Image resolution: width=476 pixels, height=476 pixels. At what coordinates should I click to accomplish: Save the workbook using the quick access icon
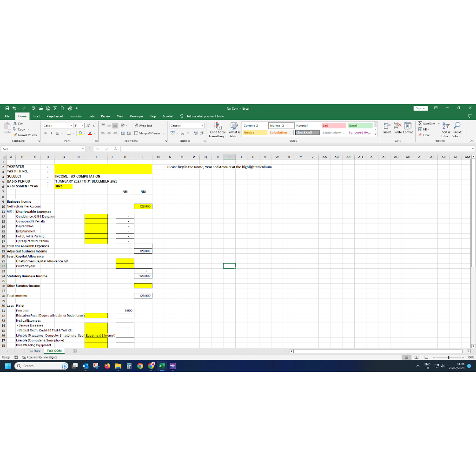tap(7, 108)
